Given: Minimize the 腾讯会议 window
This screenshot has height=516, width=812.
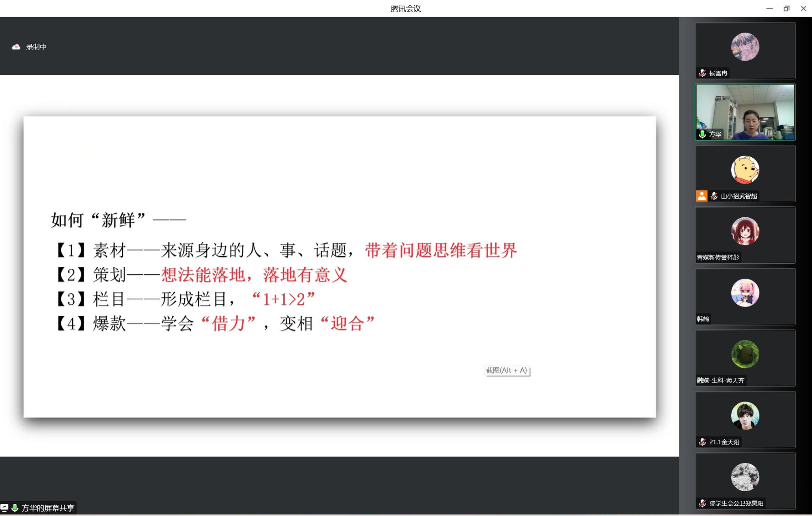Looking at the screenshot, I should [769, 9].
